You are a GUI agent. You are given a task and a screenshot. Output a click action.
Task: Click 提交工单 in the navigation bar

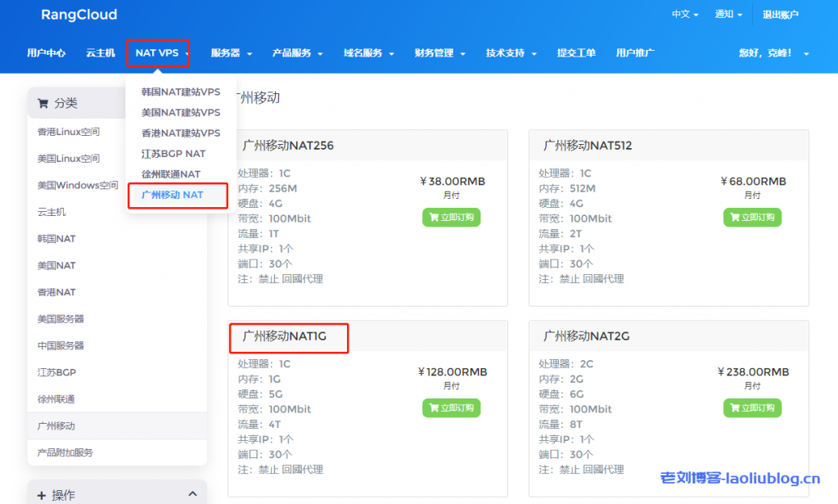[x=576, y=53]
